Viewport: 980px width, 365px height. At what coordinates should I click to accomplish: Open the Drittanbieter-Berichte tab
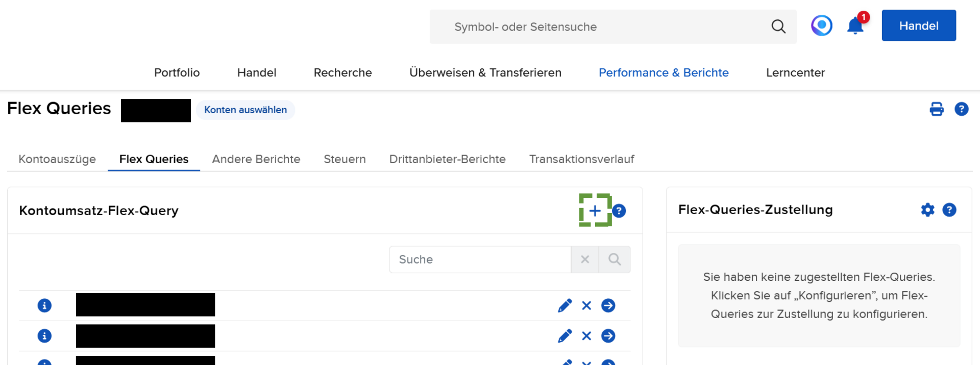pyautogui.click(x=448, y=159)
